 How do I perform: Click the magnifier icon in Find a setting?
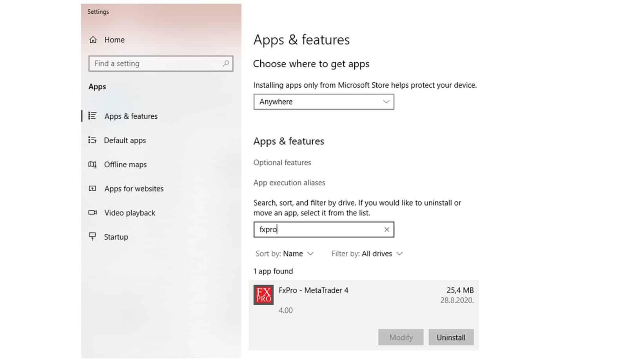click(x=226, y=63)
